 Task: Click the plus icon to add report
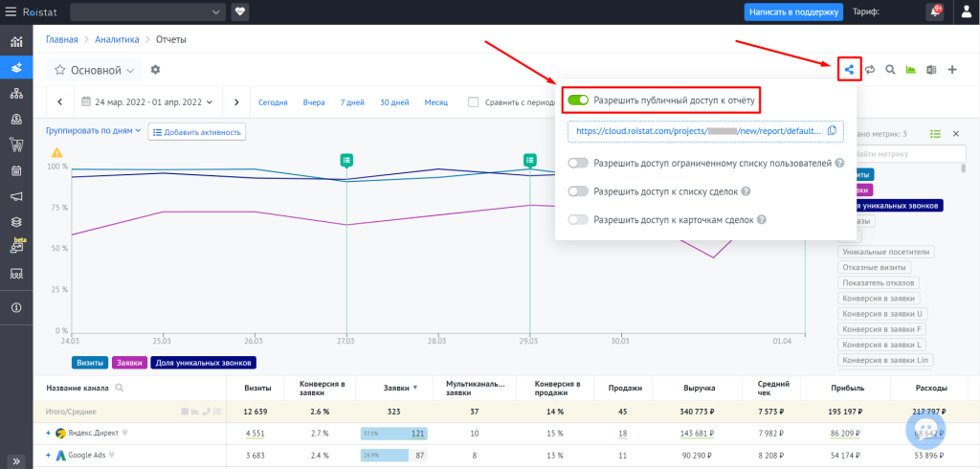click(952, 70)
